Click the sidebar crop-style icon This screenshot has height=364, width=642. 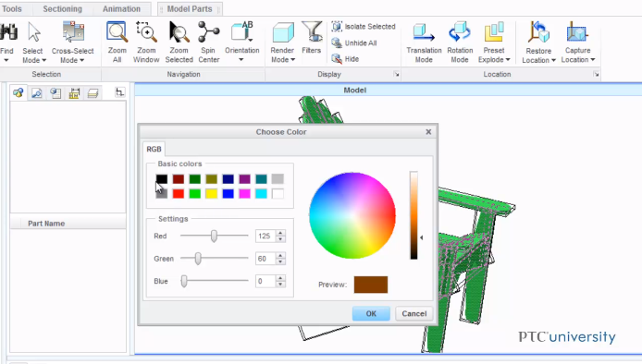click(x=119, y=92)
